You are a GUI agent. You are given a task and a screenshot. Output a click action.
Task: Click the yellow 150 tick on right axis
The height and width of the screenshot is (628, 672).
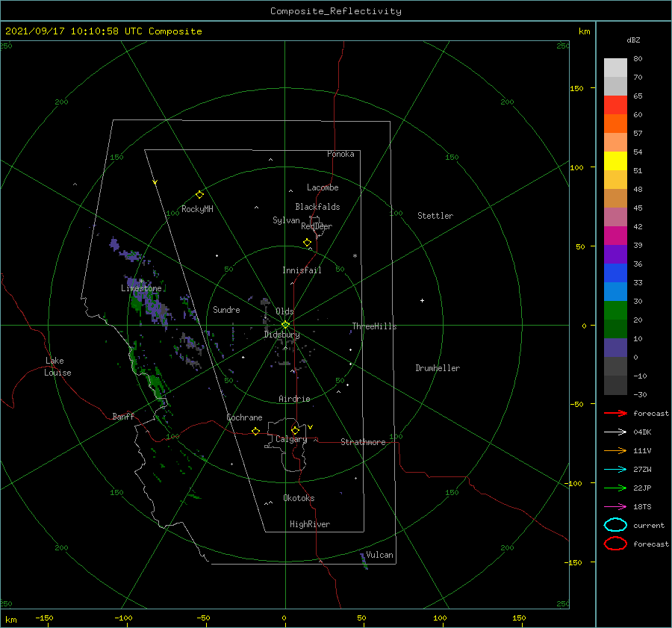coord(577,88)
